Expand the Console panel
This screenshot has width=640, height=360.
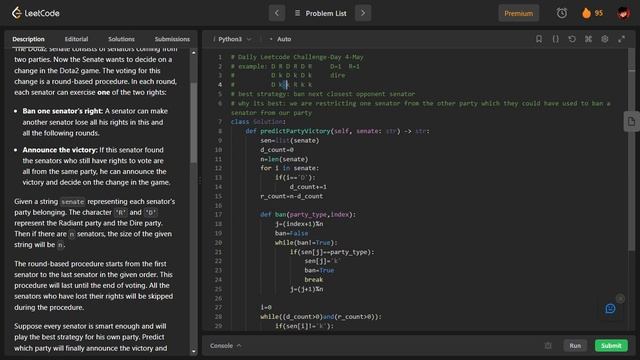(x=226, y=346)
